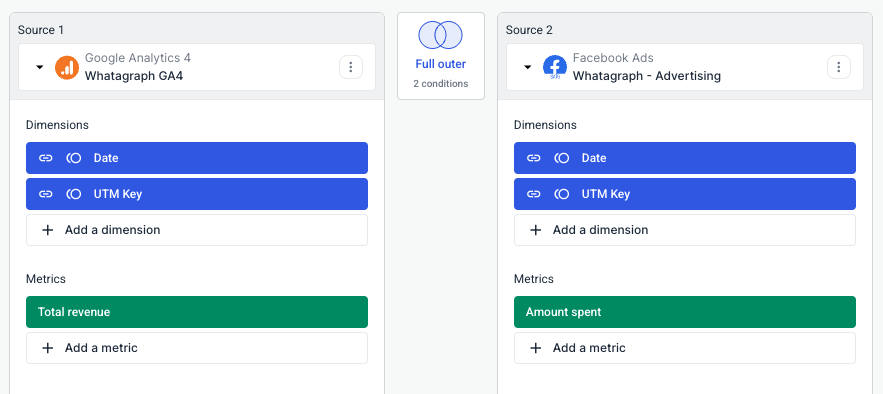Click the 2 conditions join text
The height and width of the screenshot is (394, 883).
pyautogui.click(x=440, y=84)
